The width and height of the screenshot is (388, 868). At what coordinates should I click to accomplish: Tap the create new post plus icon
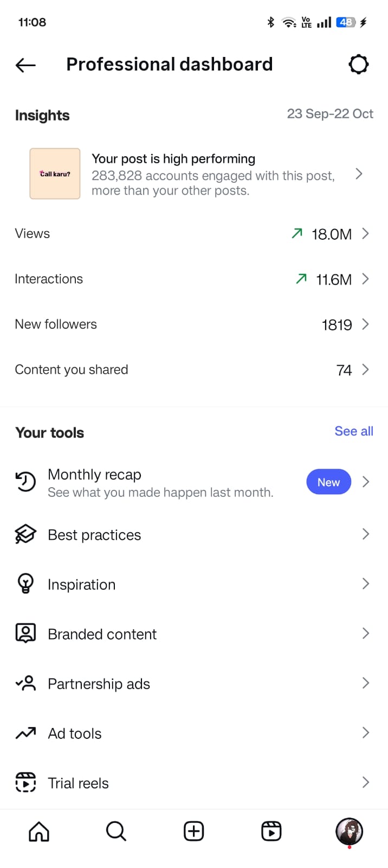(x=193, y=831)
